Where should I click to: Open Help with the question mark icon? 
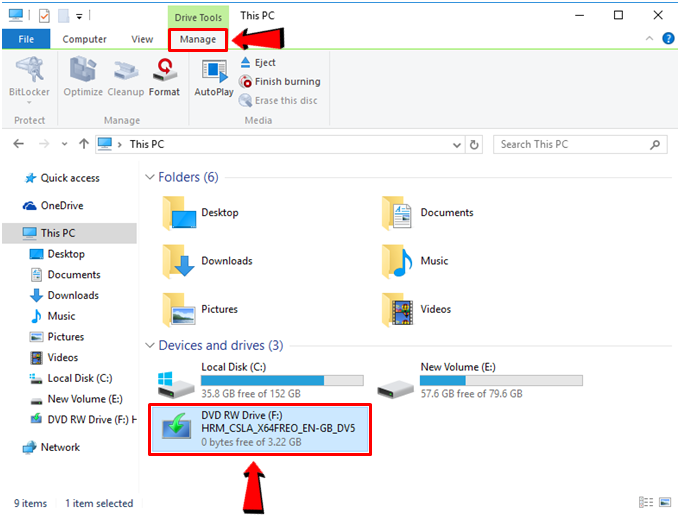tap(668, 38)
